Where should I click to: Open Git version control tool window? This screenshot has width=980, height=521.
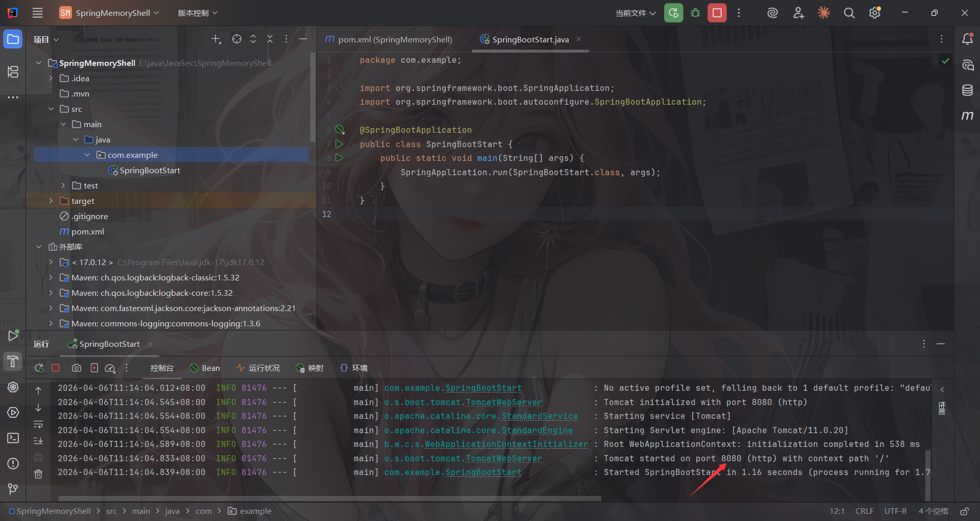pos(13,489)
